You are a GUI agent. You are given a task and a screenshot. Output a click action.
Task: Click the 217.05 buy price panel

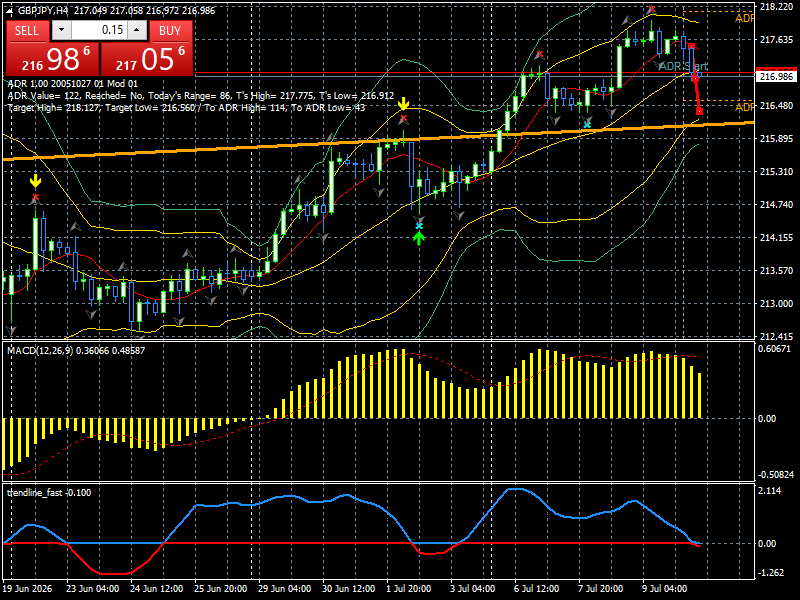tap(147, 59)
